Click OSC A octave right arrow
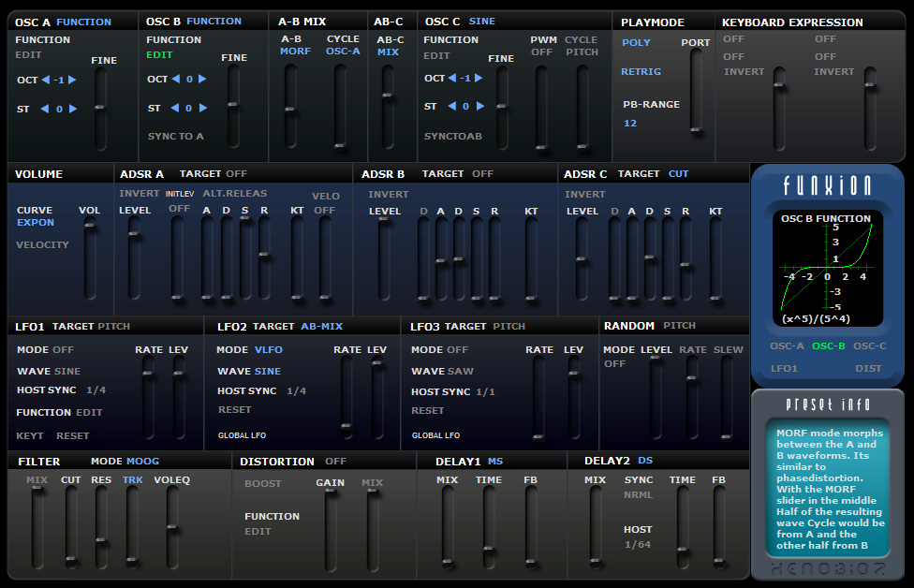 tap(72, 80)
